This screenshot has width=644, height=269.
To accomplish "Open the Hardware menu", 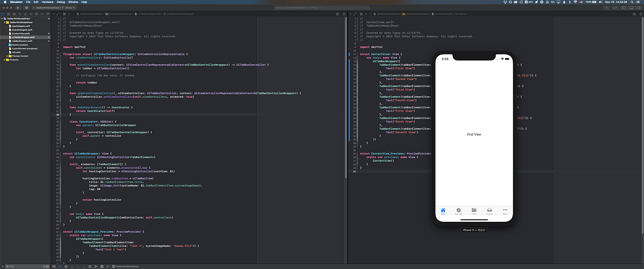I will coord(47,2).
